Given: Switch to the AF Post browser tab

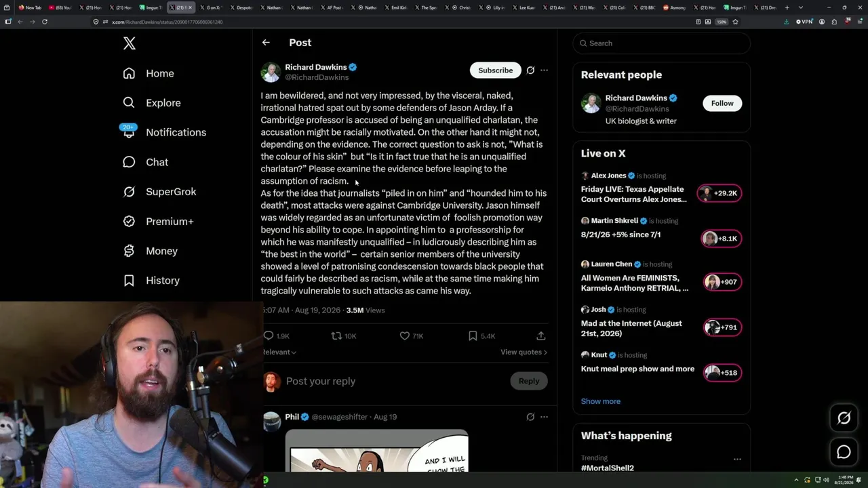Looking at the screenshot, I should [x=334, y=7].
